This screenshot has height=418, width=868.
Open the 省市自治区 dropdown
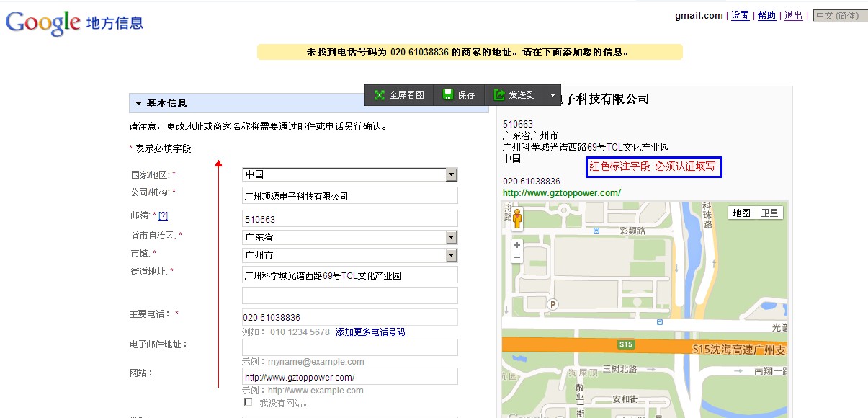(x=452, y=237)
